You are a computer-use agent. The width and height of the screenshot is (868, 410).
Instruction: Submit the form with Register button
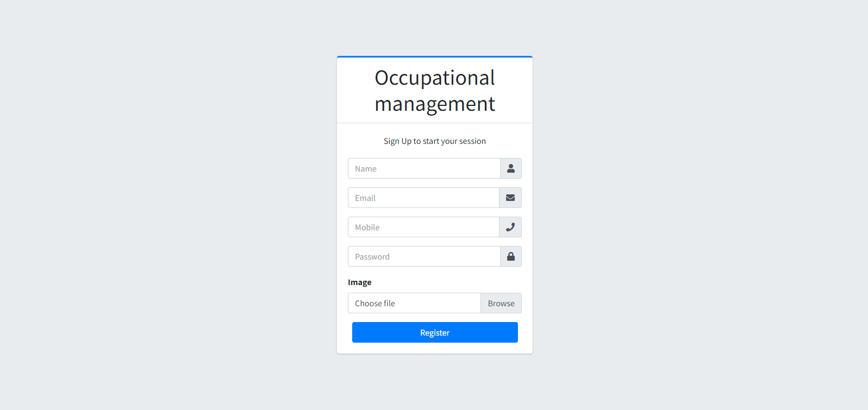435,332
